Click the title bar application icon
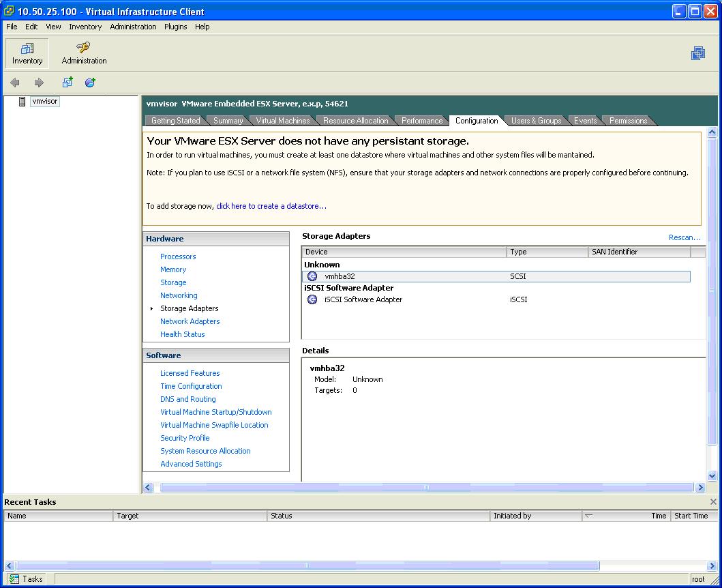The width and height of the screenshot is (722, 588). pyautogui.click(x=9, y=11)
